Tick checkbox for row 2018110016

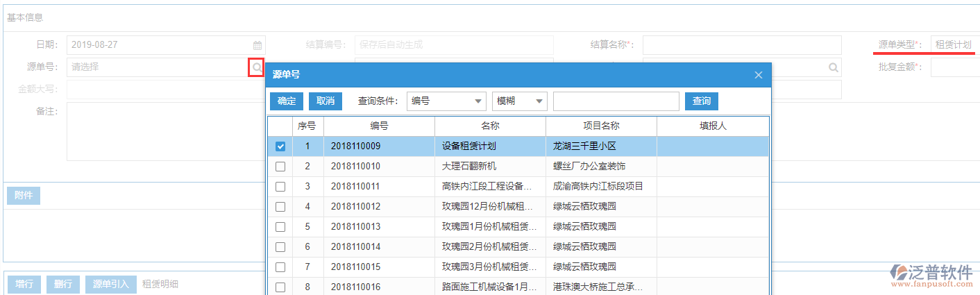pos(280,287)
